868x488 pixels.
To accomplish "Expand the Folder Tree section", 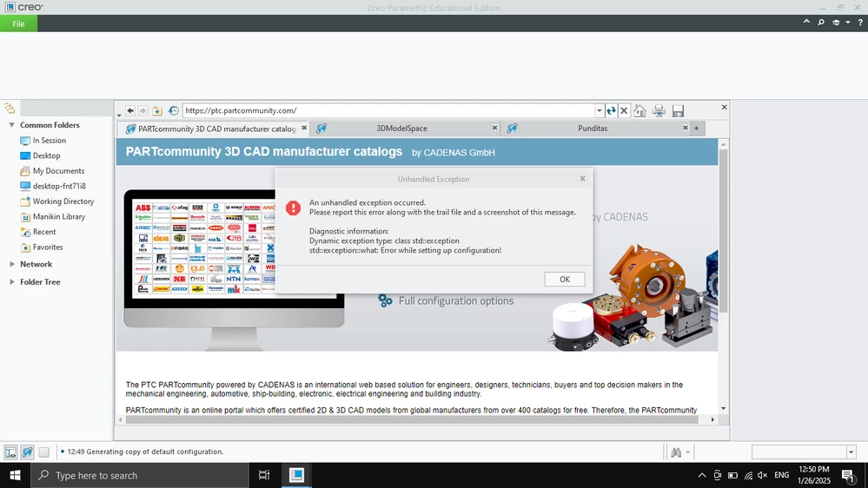I will click(11, 282).
